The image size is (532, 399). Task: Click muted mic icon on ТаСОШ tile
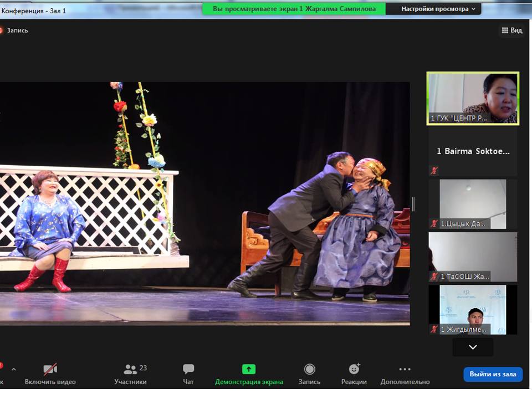[434, 277]
